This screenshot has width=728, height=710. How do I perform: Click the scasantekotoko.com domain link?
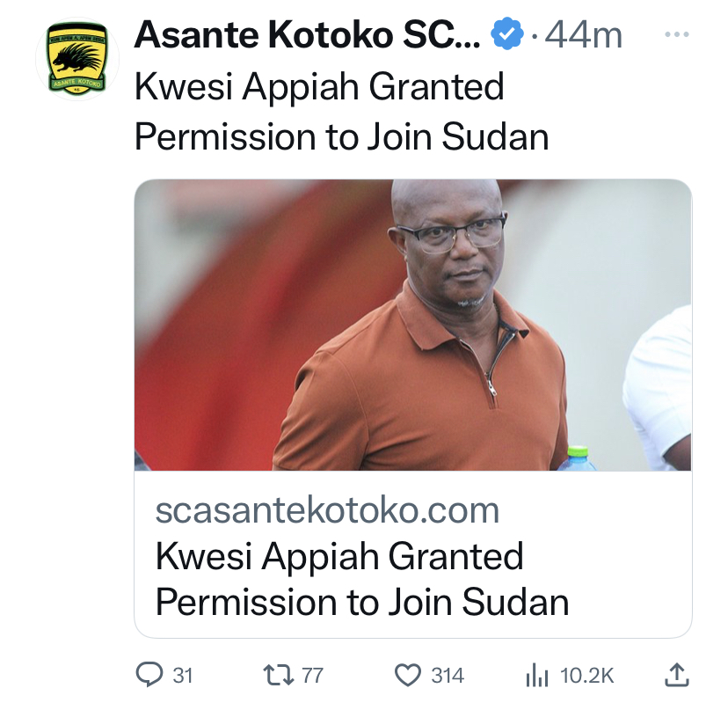(327, 510)
